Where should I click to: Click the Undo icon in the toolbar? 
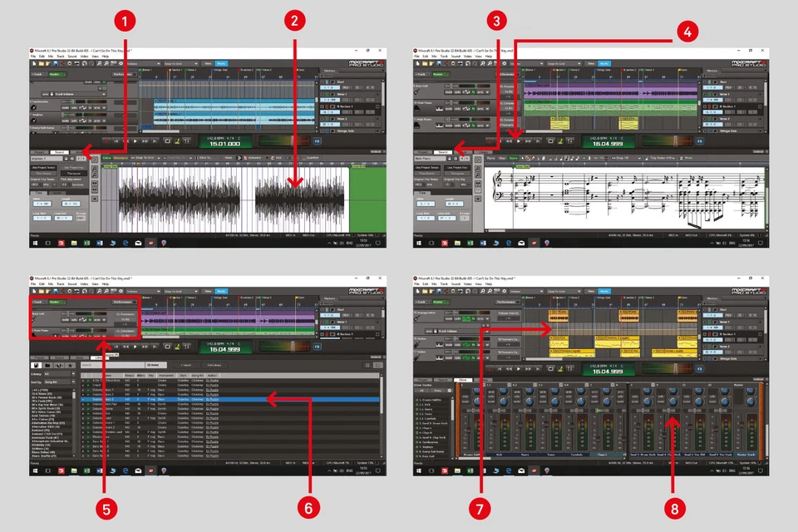(84, 63)
